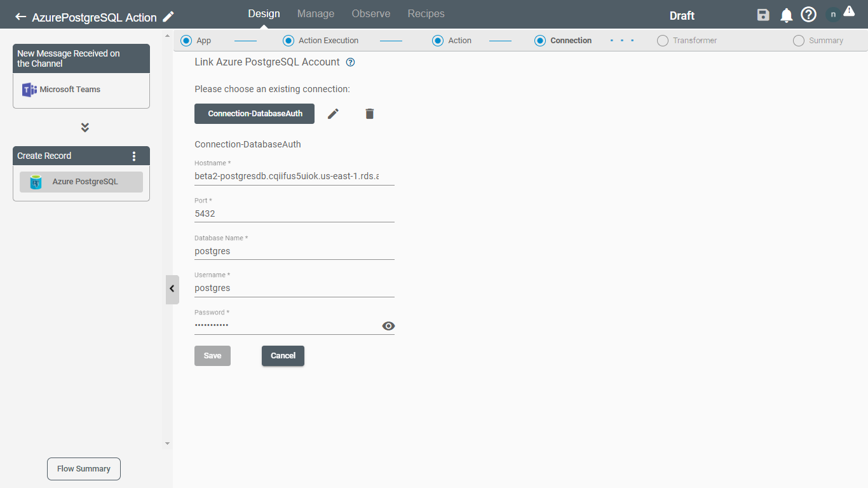The width and height of the screenshot is (868, 488).
Task: Click the Connection-DatabaseAuth connection button
Action: coord(254,114)
